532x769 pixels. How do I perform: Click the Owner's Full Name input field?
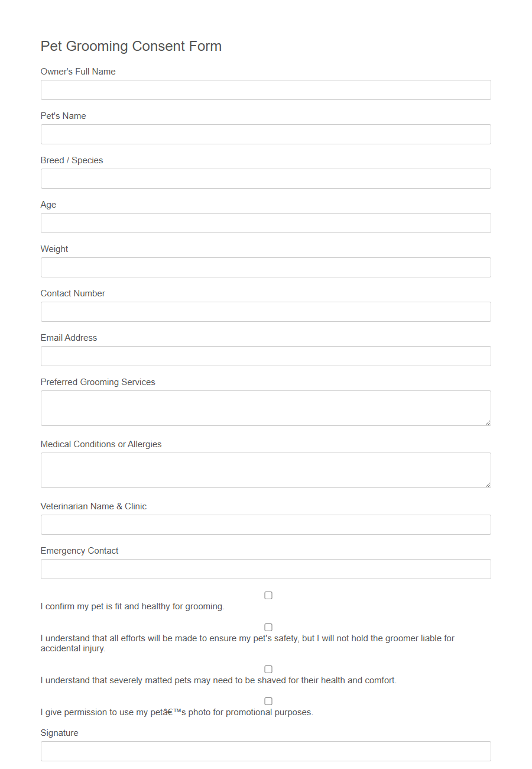click(x=265, y=89)
